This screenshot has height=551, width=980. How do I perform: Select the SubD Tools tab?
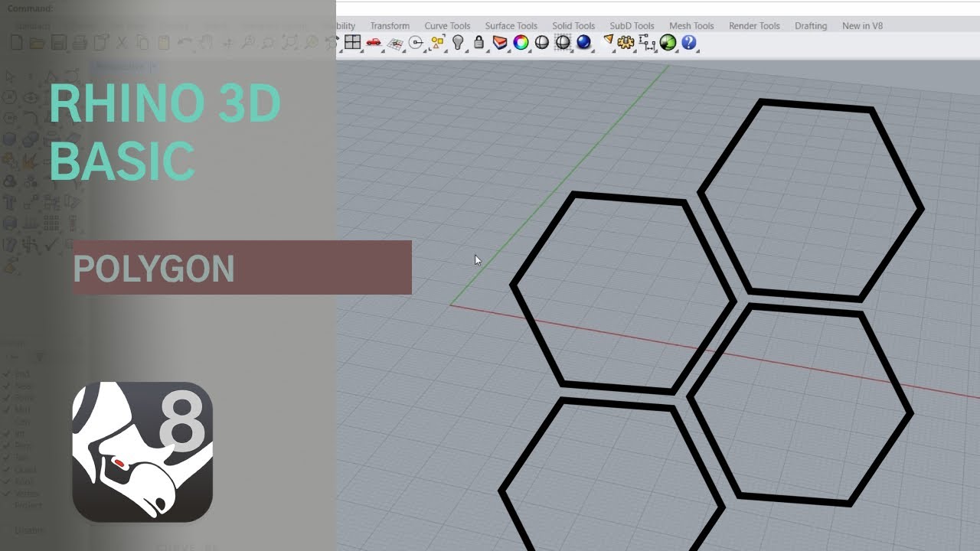632,26
